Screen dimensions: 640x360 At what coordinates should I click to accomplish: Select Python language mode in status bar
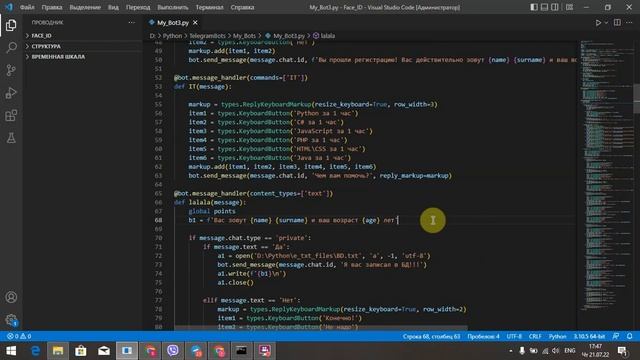pyautogui.click(x=557, y=336)
